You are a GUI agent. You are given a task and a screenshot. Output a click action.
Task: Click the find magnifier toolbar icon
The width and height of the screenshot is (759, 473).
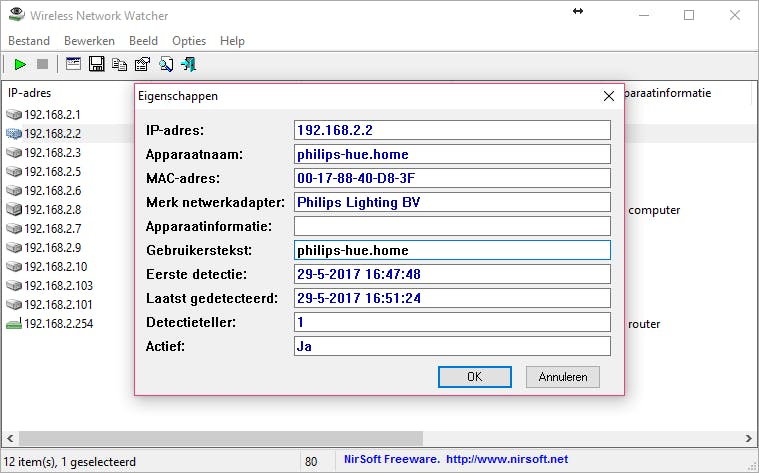click(x=166, y=64)
